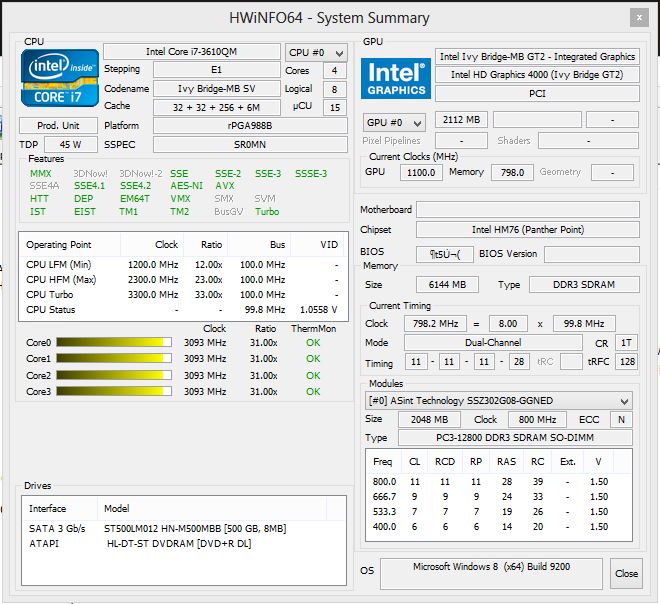Click the GPU clock 1100.0 field

tap(421, 172)
